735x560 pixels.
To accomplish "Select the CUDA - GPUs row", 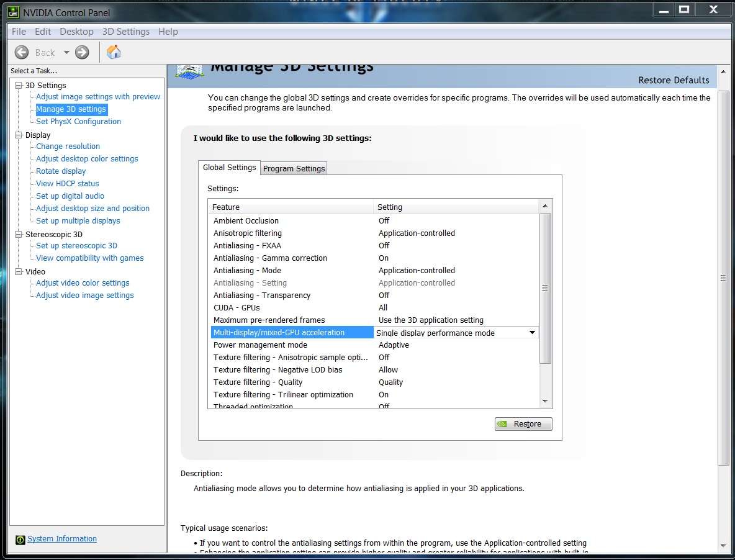I will click(x=374, y=308).
